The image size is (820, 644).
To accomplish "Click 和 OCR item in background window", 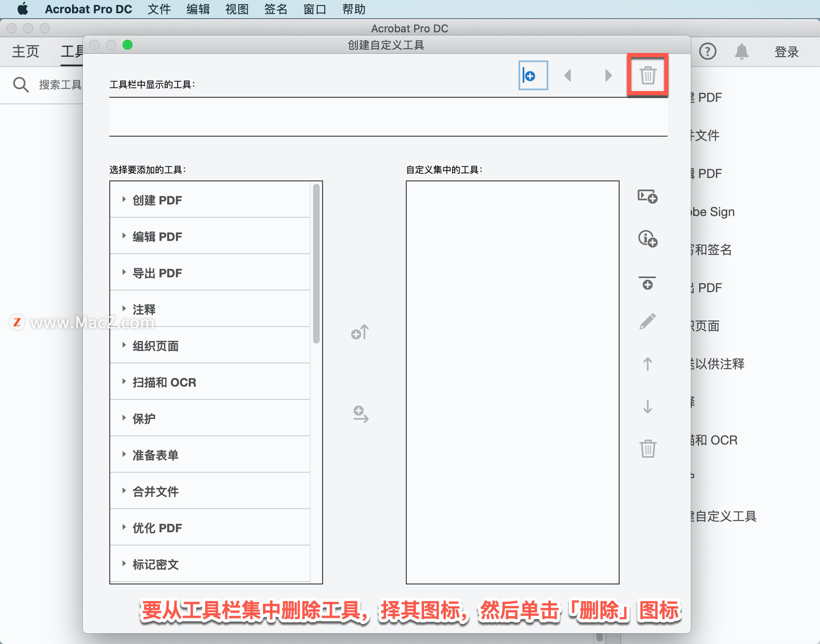I will [716, 440].
